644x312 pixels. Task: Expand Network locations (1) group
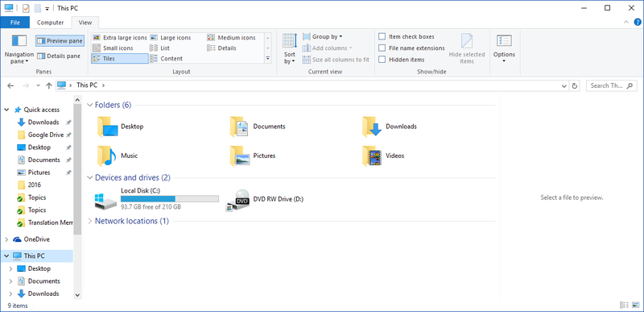point(90,221)
